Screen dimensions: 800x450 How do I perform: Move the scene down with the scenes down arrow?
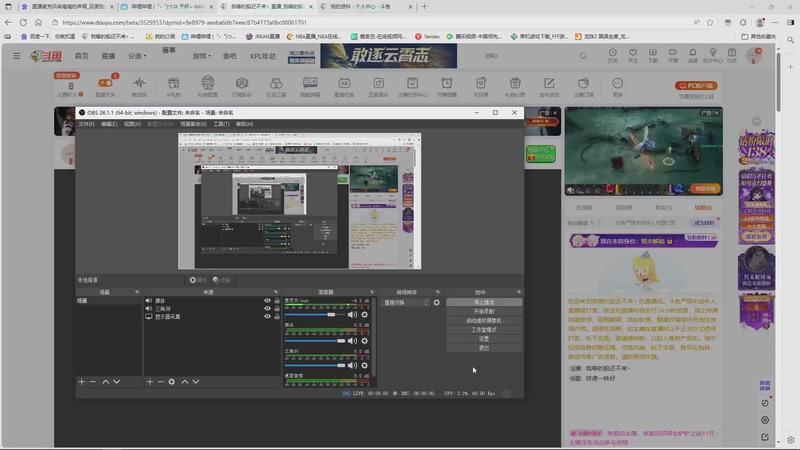pyautogui.click(x=117, y=382)
